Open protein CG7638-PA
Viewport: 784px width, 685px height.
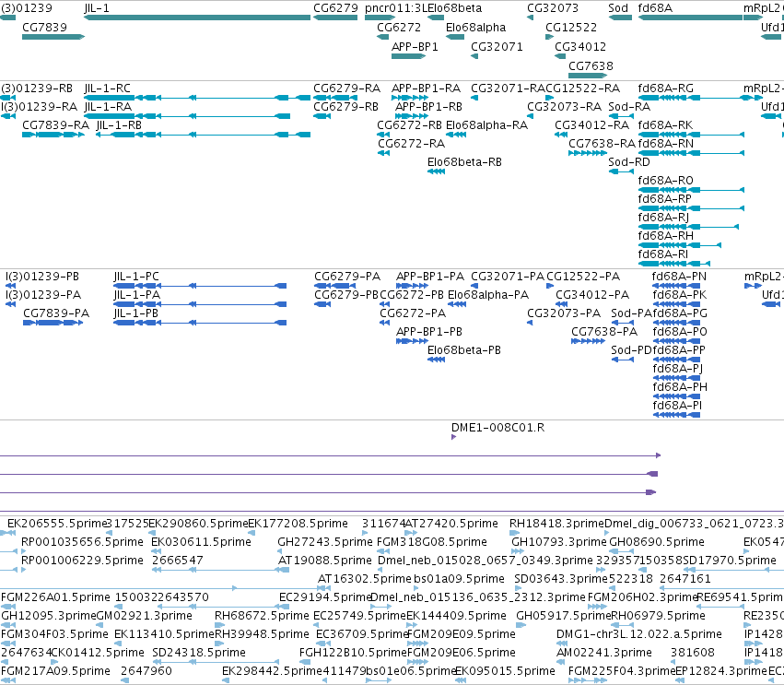[604, 332]
